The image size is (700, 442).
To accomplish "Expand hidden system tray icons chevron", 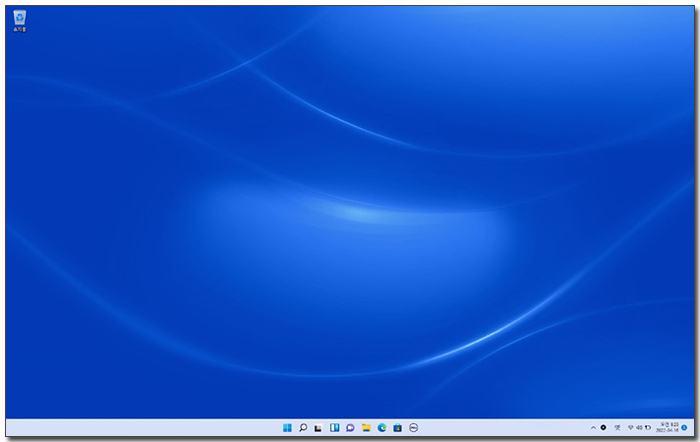I will (593, 428).
